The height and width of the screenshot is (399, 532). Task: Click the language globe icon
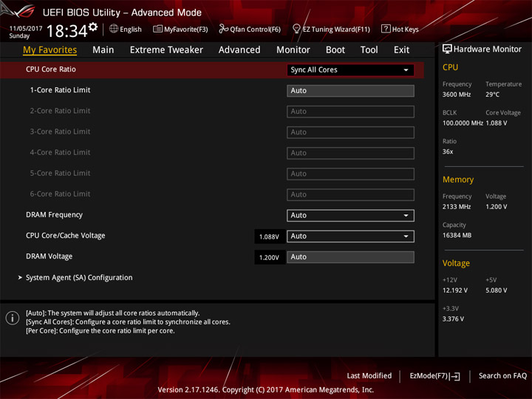pos(114,29)
